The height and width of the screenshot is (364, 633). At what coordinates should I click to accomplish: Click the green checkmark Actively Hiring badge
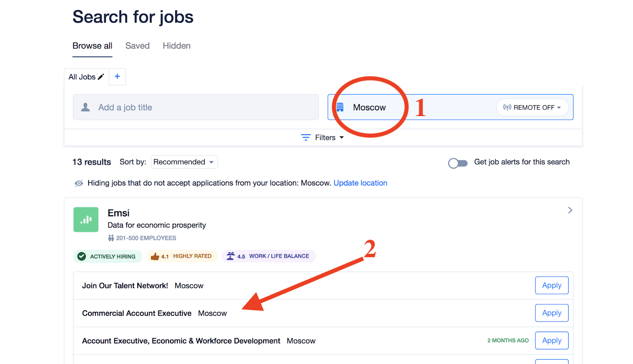[108, 256]
